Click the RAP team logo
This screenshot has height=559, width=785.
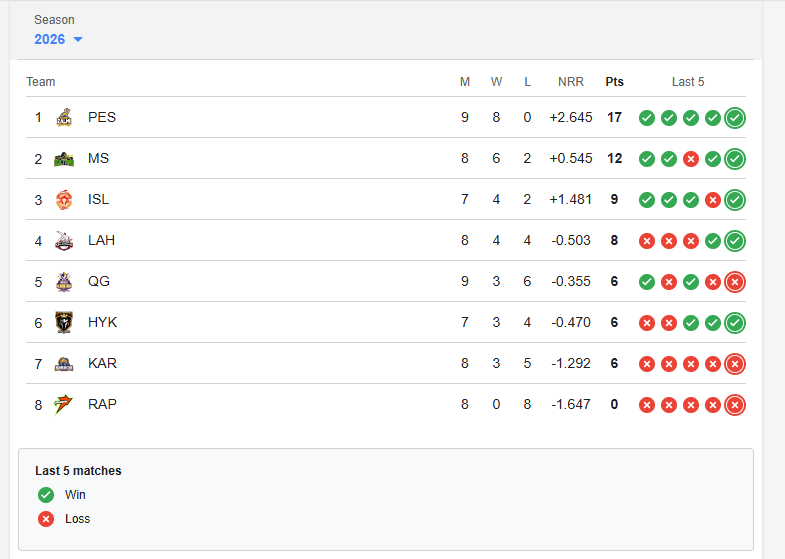pos(64,405)
